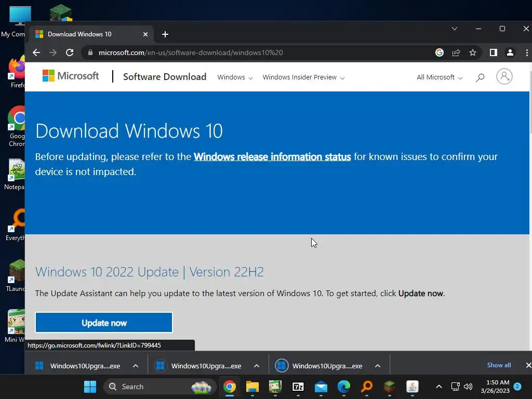Viewport: 532px width, 399px height.
Task: Open Chrome profile menu
Action: tap(510, 52)
